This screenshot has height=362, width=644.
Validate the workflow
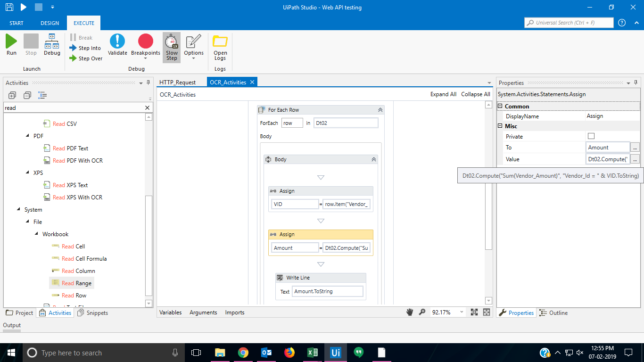pos(117,45)
